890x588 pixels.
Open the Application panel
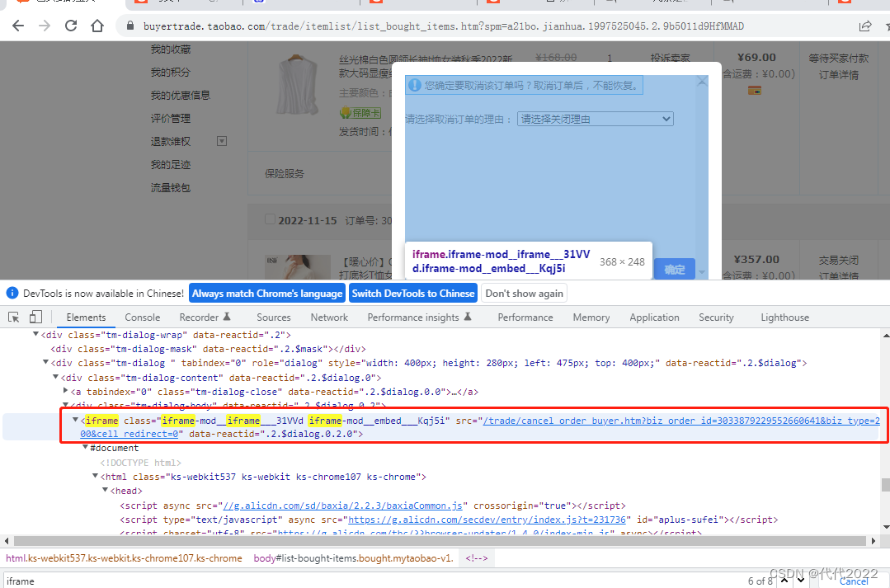tap(654, 317)
